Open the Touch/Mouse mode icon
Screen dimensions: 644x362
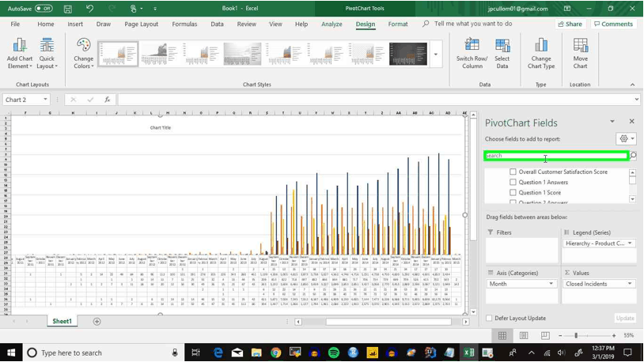tap(134, 9)
